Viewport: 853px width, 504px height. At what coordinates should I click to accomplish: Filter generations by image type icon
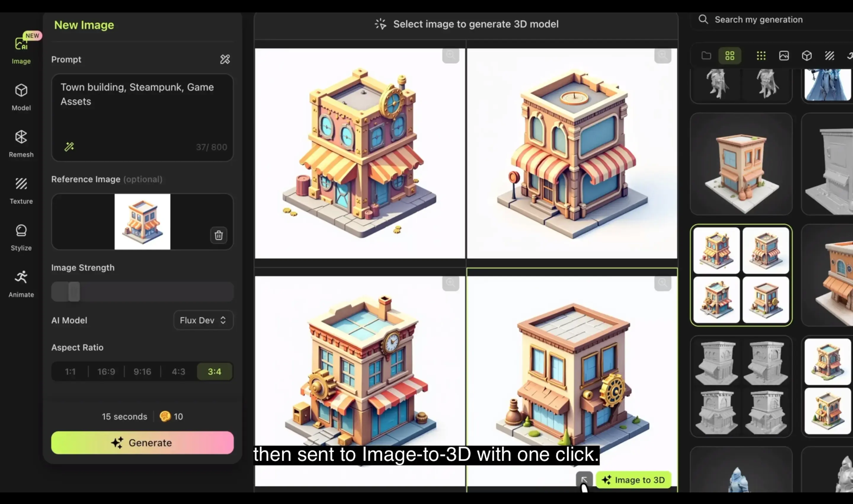(784, 56)
